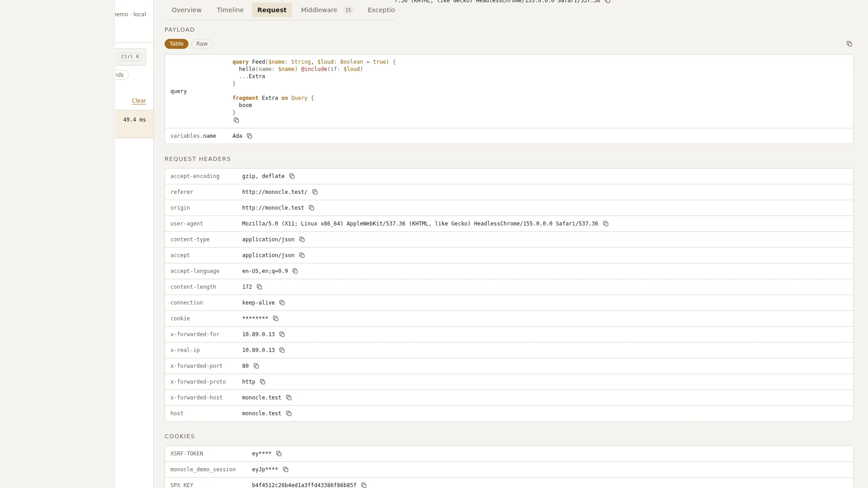Click the fragment Extra on Query line
The image size is (868, 488).
273,98
